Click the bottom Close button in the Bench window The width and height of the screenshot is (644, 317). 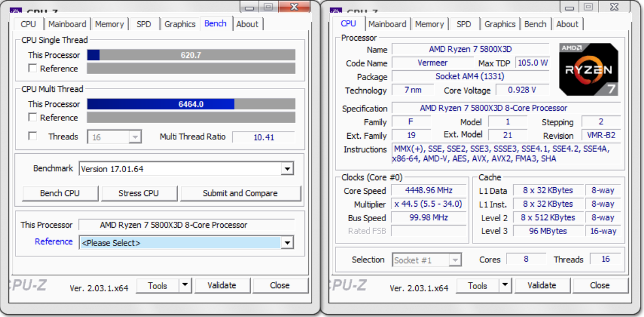point(280,285)
